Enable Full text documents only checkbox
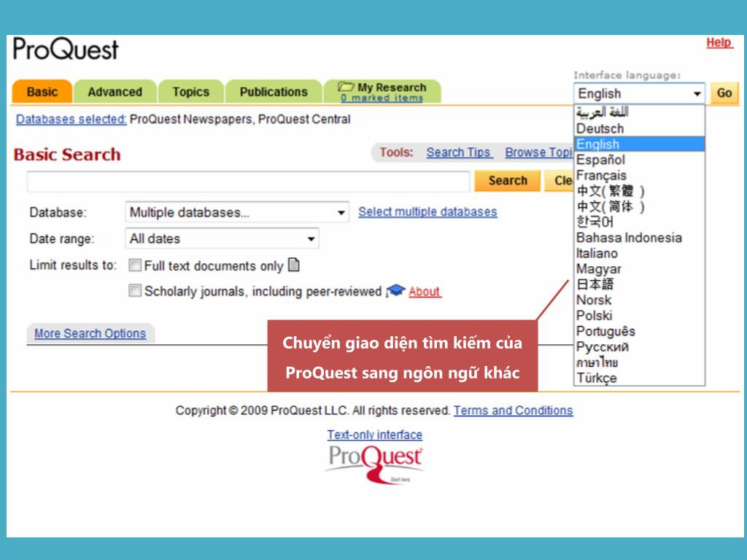 135,265
